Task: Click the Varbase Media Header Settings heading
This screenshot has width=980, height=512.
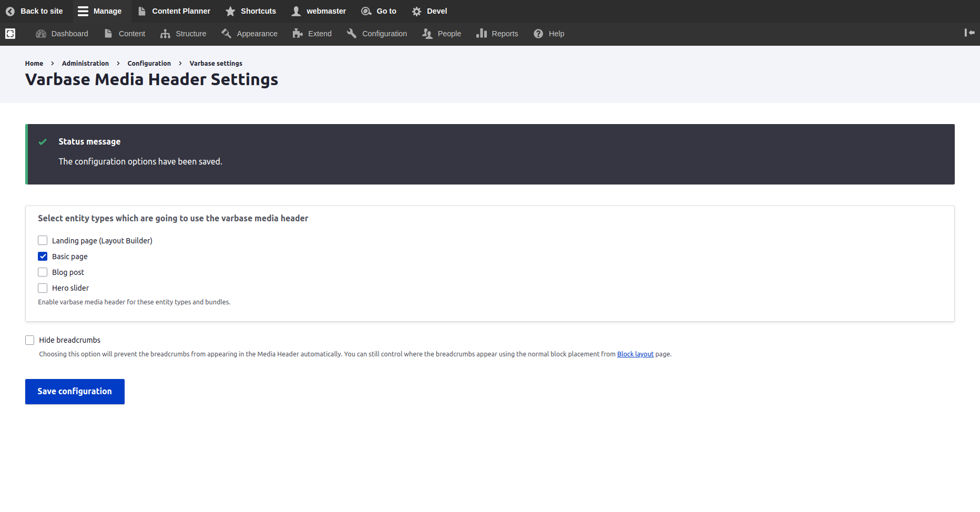Action: [x=151, y=79]
